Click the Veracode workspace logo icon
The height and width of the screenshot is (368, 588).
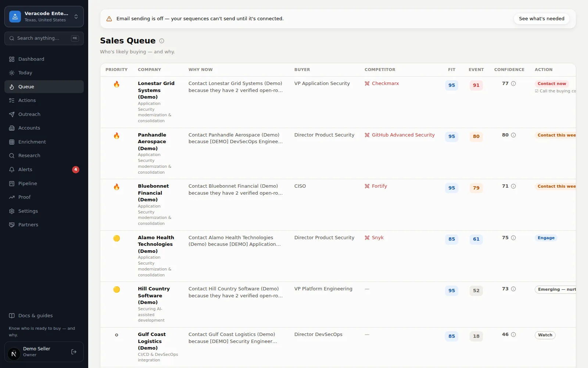pyautogui.click(x=15, y=17)
